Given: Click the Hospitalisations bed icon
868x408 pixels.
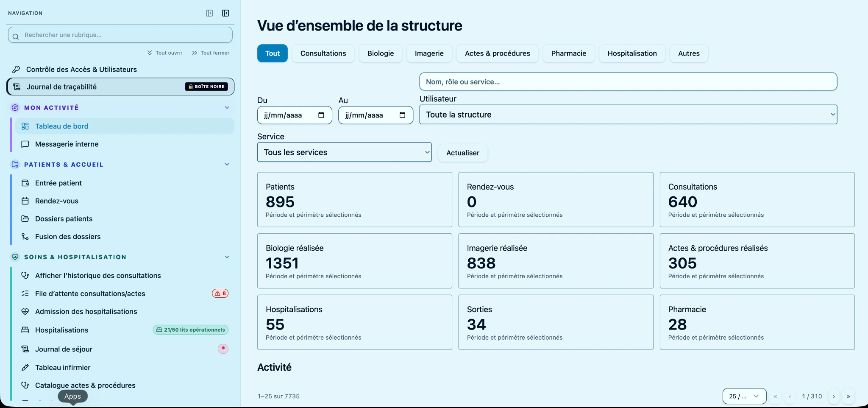Looking at the screenshot, I should (x=25, y=330).
